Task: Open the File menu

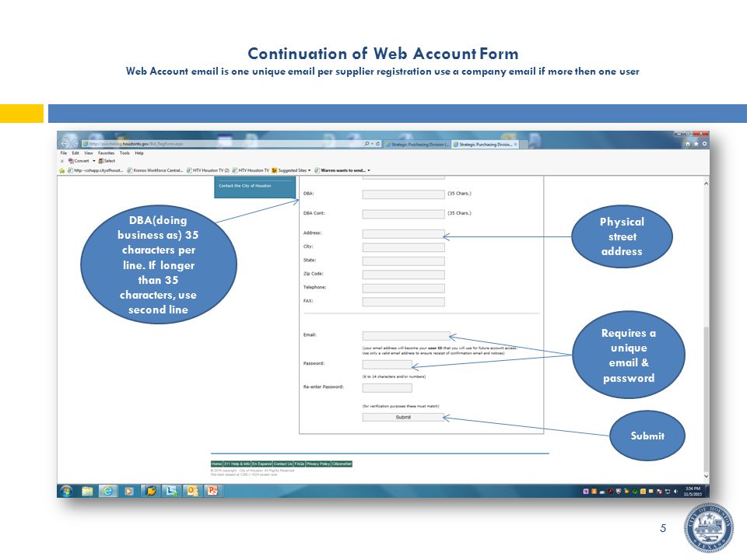Action: (63, 153)
